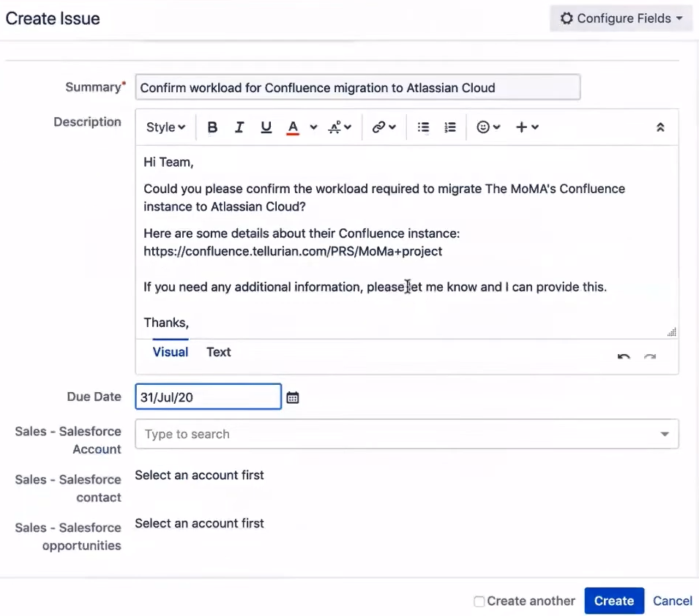Switch to the Text editor tab
This screenshot has width=699, height=616.
(218, 352)
